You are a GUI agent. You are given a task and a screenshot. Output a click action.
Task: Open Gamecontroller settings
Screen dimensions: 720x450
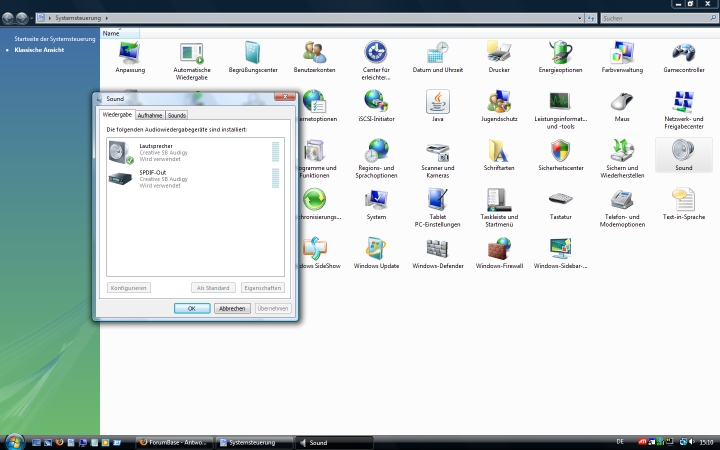coord(684,57)
